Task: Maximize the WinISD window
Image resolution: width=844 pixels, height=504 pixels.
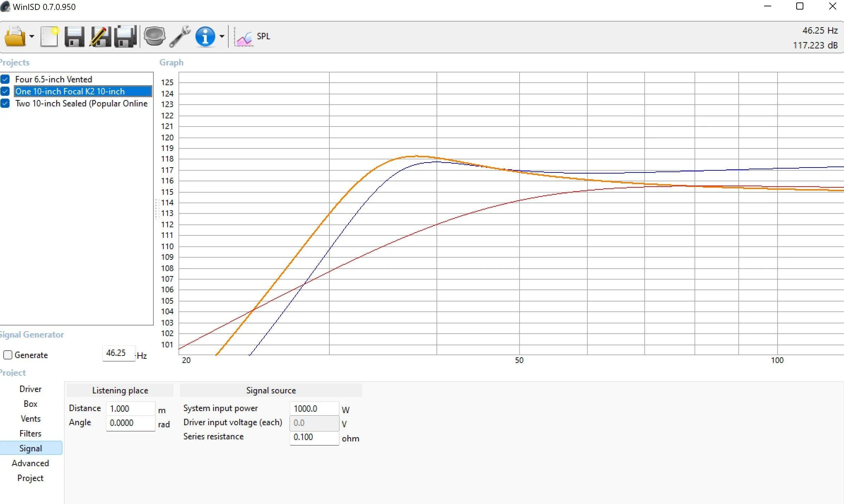Action: click(800, 6)
